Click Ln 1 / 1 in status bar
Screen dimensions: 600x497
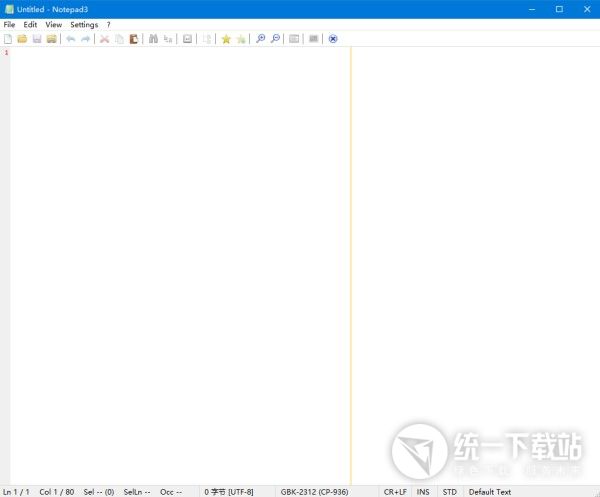coord(16,491)
